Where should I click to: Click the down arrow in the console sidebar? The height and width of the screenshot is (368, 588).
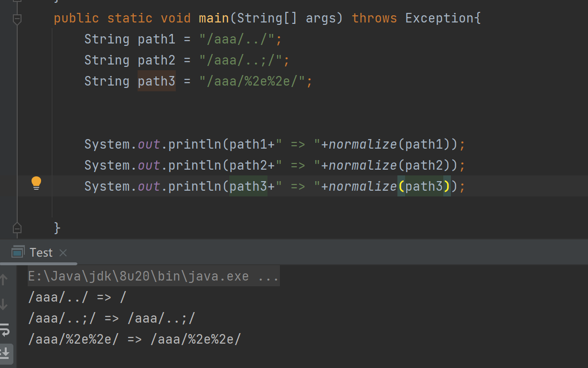click(x=4, y=304)
